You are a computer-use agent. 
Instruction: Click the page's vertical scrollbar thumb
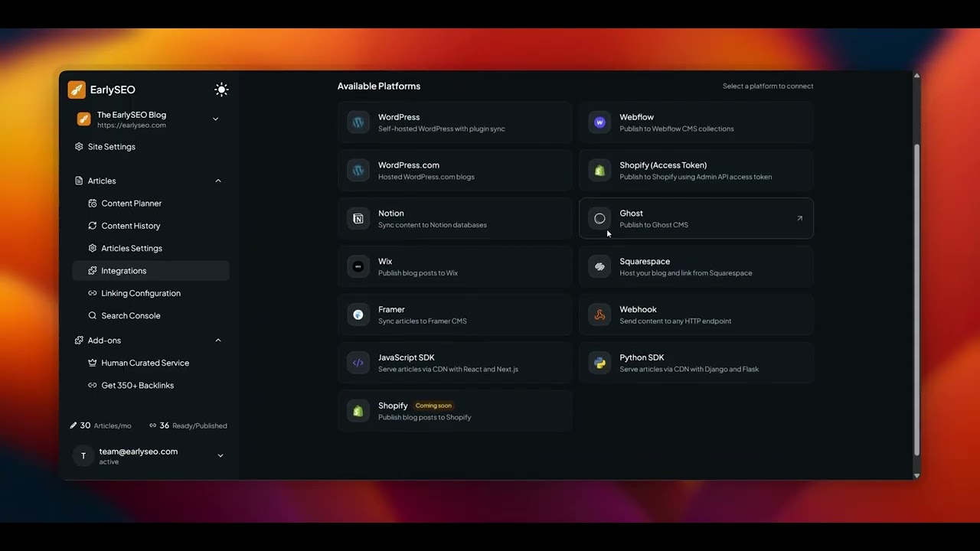917,299
